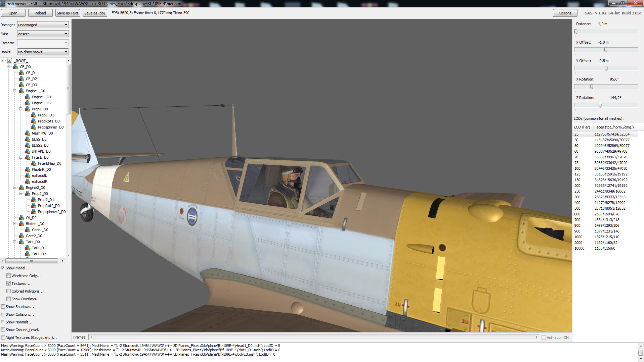The image size is (644, 362).
Task: Click the Mesh MG_D0 icon
Action: point(27,133)
